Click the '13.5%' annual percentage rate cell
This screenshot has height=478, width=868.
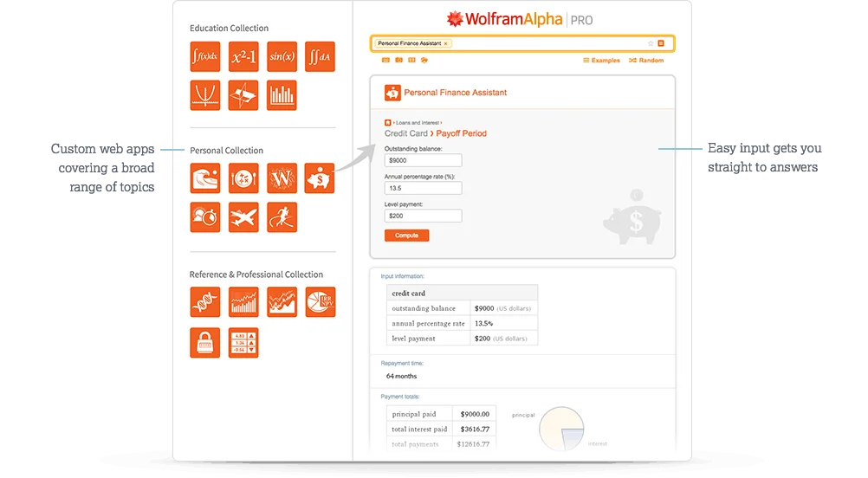pos(504,323)
